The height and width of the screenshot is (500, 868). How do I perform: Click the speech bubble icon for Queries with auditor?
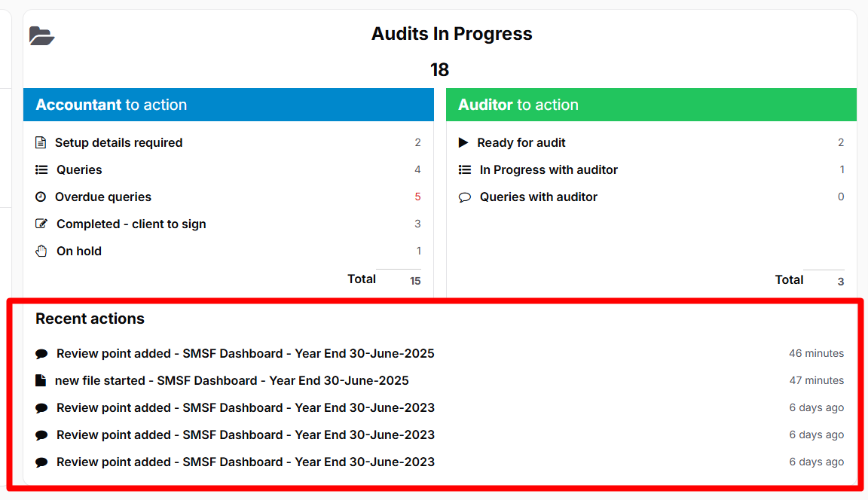(x=465, y=197)
